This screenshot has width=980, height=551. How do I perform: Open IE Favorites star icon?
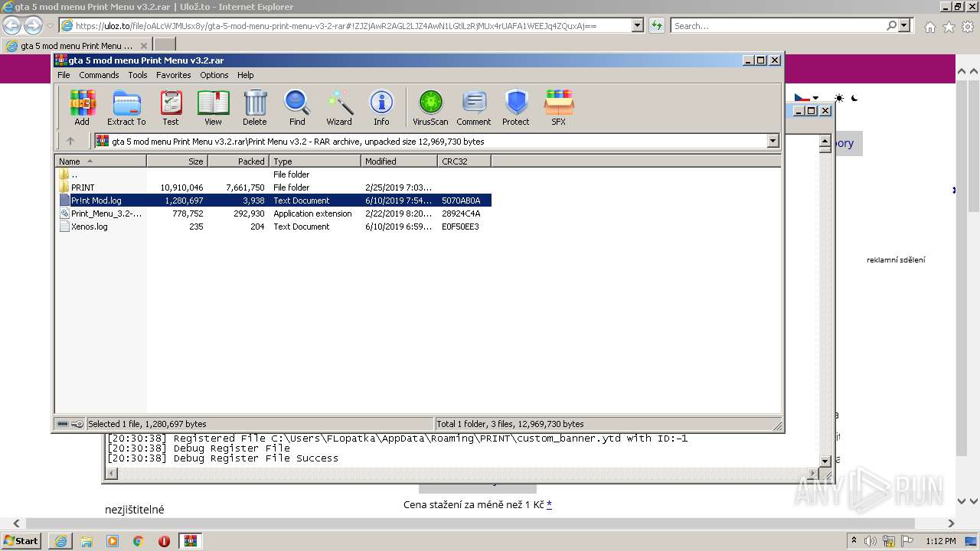[x=949, y=27]
